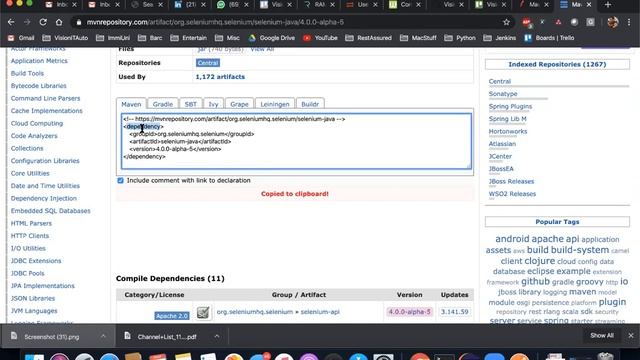
Task: Open the VisionITAuto bookmark folder
Action: 65,38
